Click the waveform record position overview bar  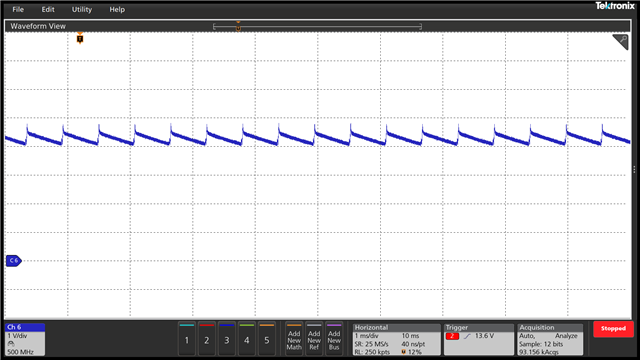[x=317, y=27]
